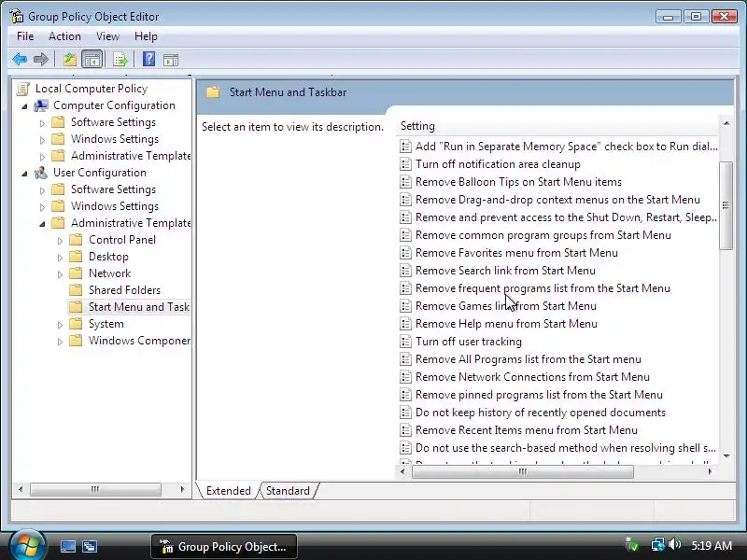This screenshot has height=560, width=747.
Task: Click the network tray icon
Action: [x=657, y=544]
